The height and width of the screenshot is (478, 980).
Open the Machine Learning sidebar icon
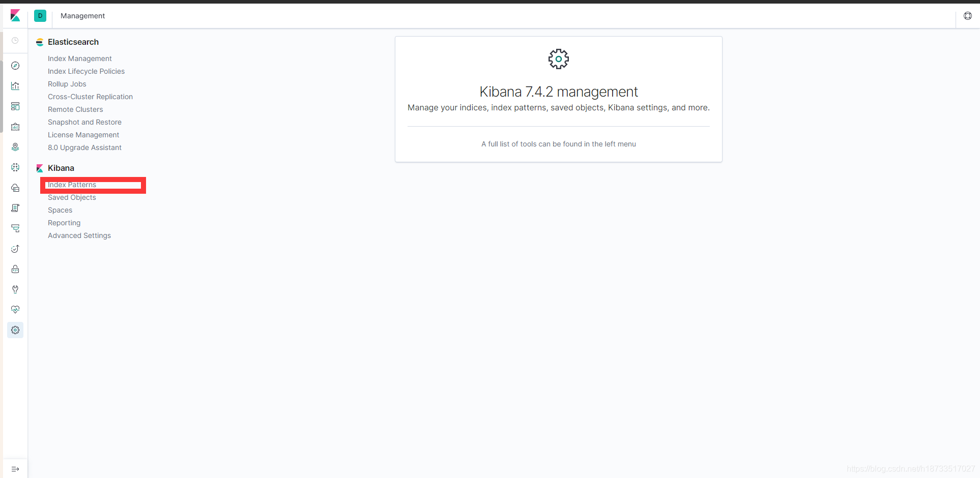click(x=15, y=167)
